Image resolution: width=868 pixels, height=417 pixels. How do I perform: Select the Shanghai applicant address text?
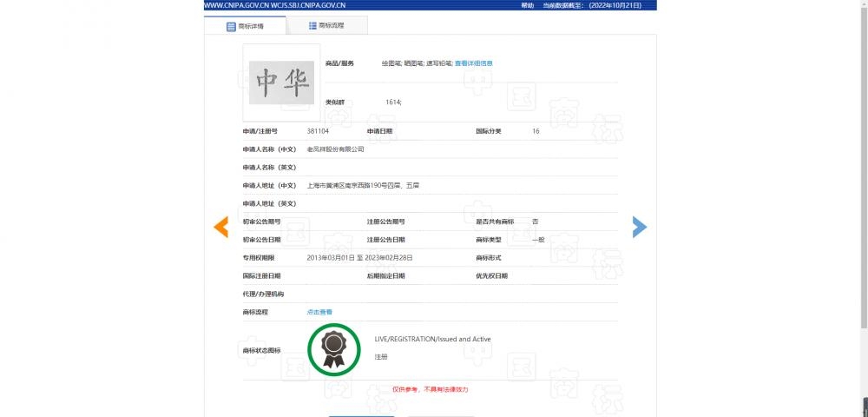[x=363, y=186]
